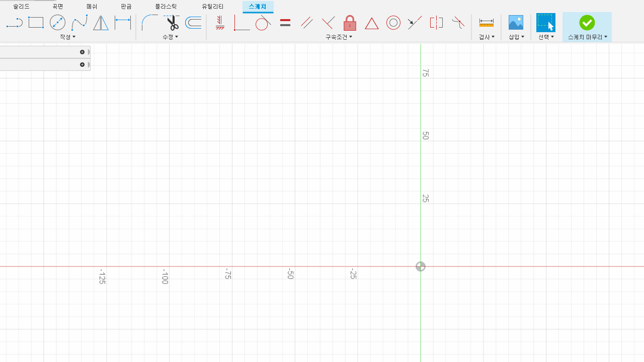
Task: Select the sketch Mirror tool
Action: tap(101, 23)
